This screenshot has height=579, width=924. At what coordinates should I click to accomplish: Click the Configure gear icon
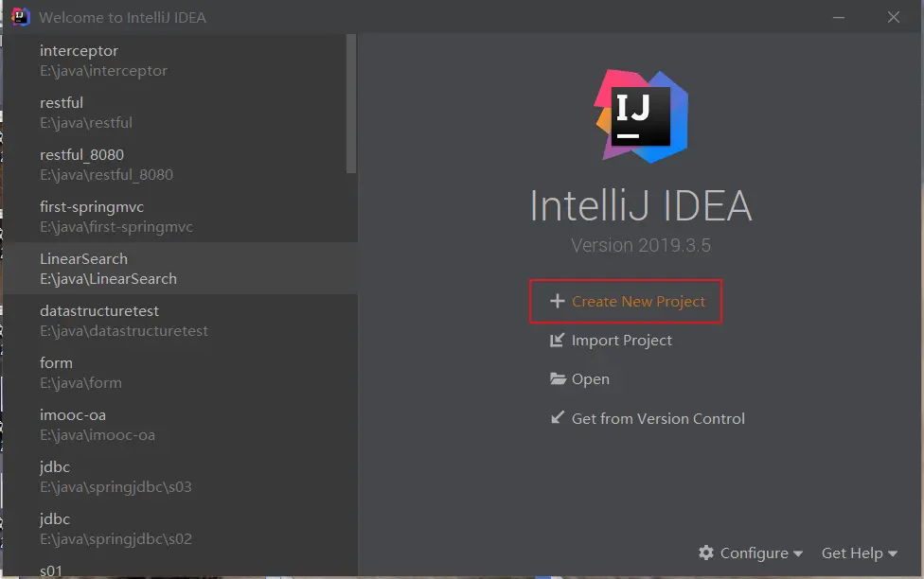pyautogui.click(x=706, y=553)
